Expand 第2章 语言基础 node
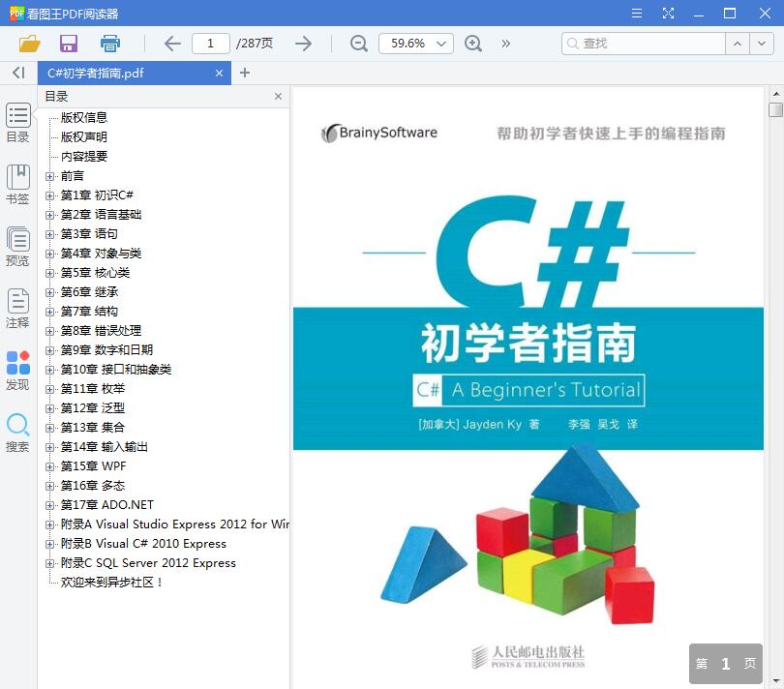 (49, 215)
